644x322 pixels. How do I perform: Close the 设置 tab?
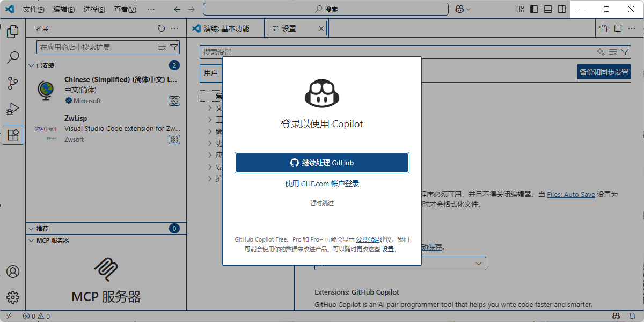pos(321,28)
